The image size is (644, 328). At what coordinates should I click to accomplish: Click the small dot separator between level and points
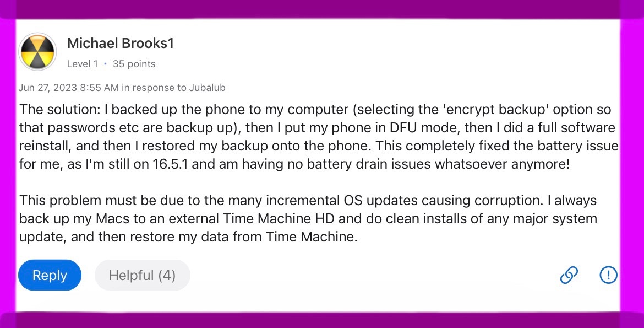[105, 64]
